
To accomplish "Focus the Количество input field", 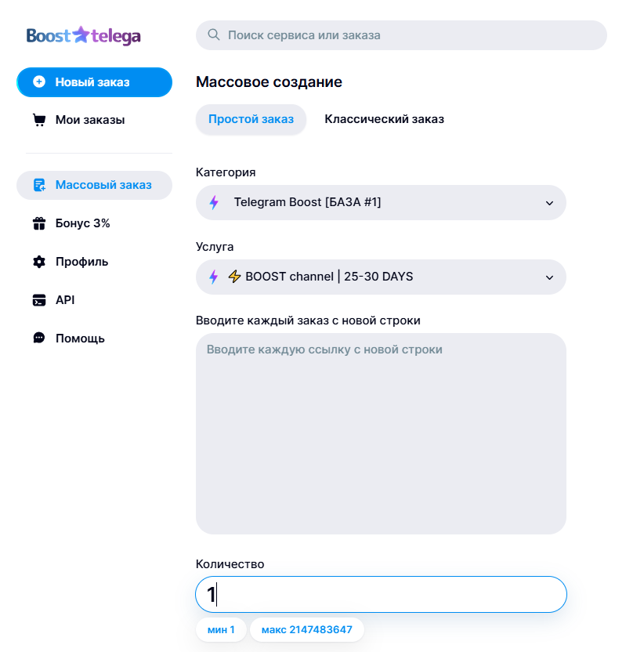I will tap(381, 594).
